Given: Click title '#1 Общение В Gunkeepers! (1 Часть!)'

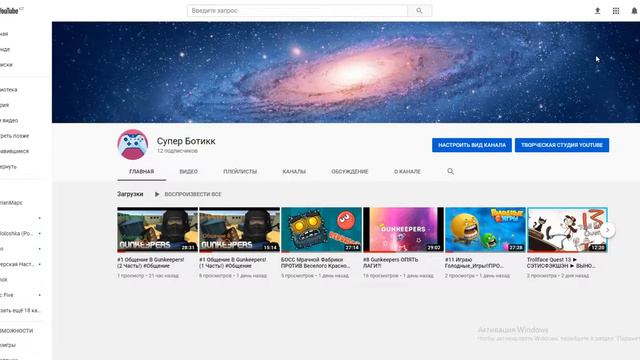Looking at the screenshot, I should tap(233, 262).
